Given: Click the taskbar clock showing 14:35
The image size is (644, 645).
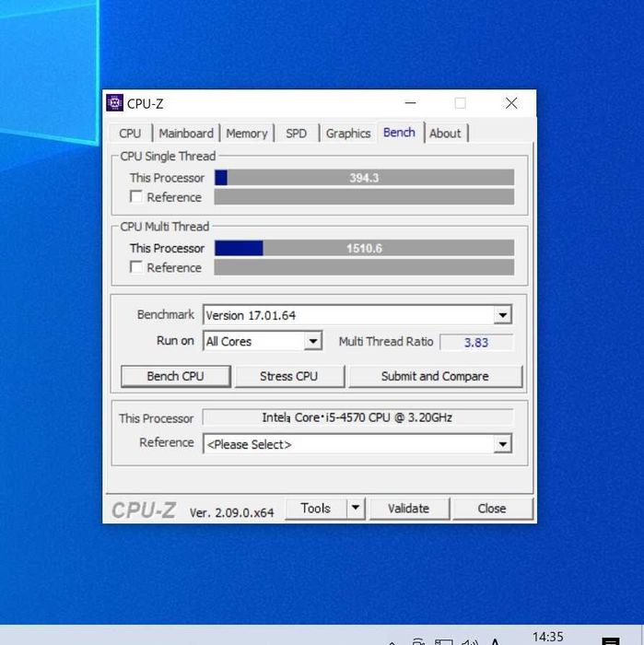Looking at the screenshot, I should 548,637.
